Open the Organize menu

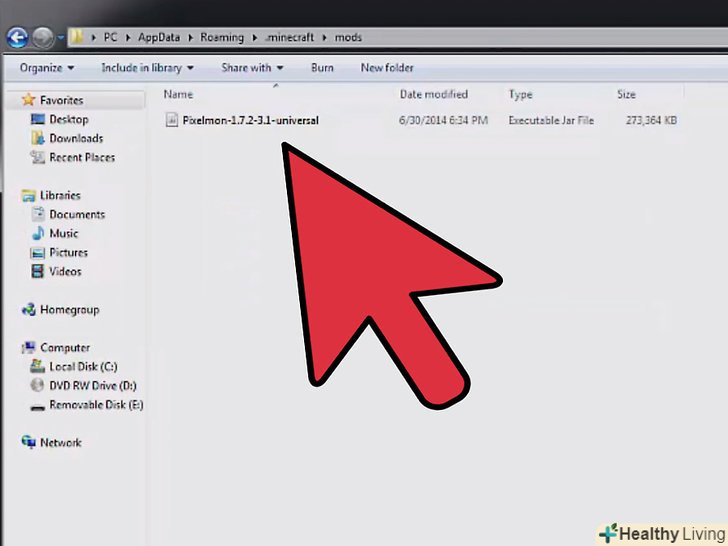coord(46,68)
